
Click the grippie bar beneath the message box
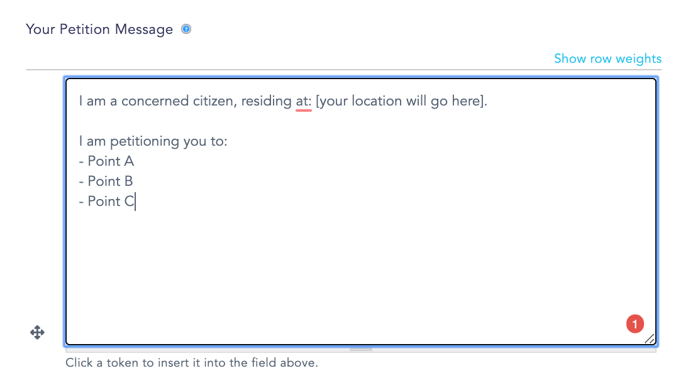[361, 350]
